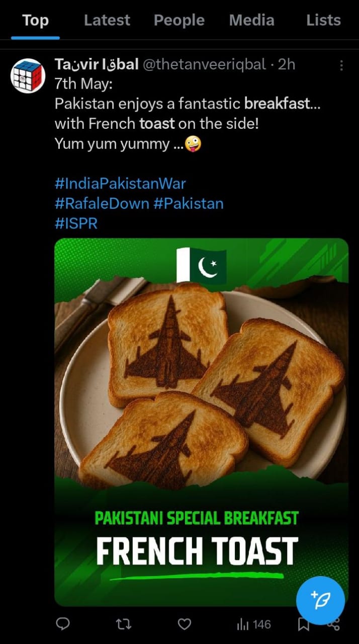Screen dimensions: 359x644
Task: Open the three-dot more options menu
Action: (341, 65)
